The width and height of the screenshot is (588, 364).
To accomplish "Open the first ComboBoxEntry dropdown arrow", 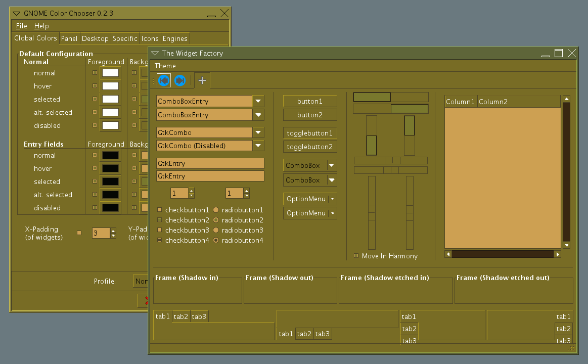I will (258, 101).
